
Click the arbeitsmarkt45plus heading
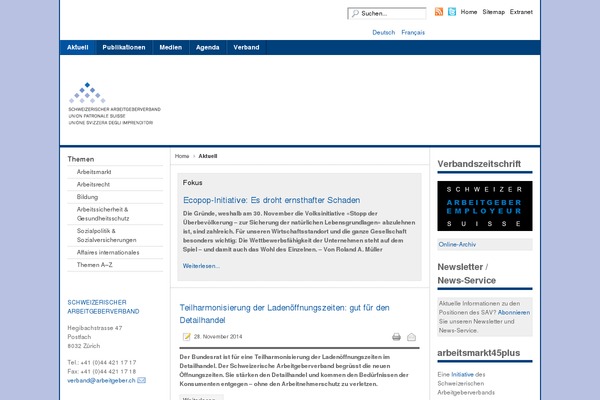tap(479, 353)
